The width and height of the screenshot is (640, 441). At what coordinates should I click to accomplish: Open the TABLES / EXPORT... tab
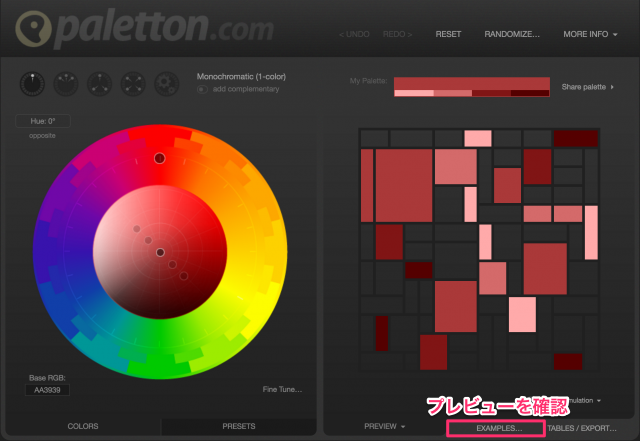(582, 428)
